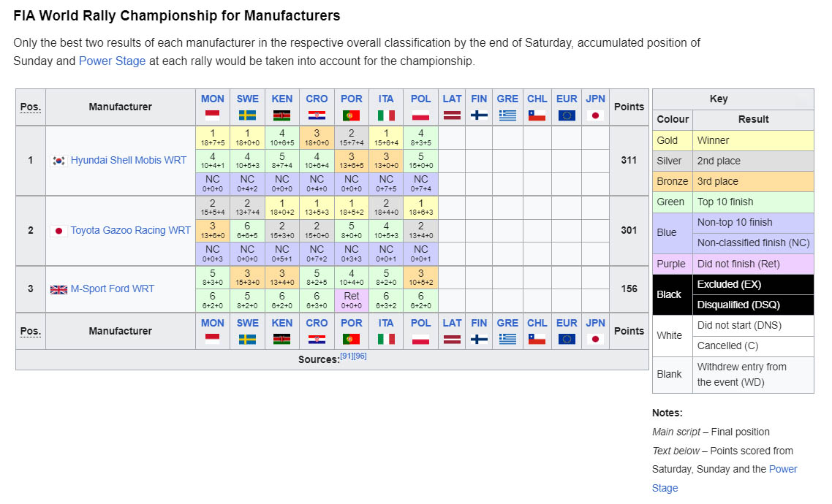Open the Toyota Gazoo Racing WRT link

[x=130, y=231]
